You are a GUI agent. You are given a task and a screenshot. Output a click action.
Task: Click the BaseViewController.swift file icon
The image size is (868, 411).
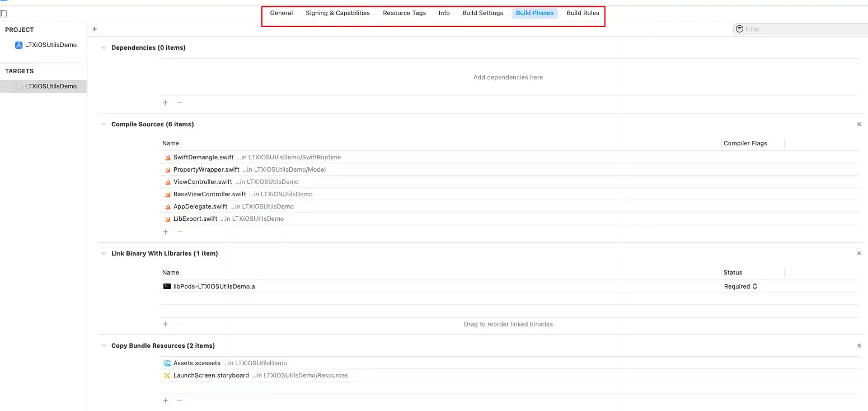coord(167,195)
